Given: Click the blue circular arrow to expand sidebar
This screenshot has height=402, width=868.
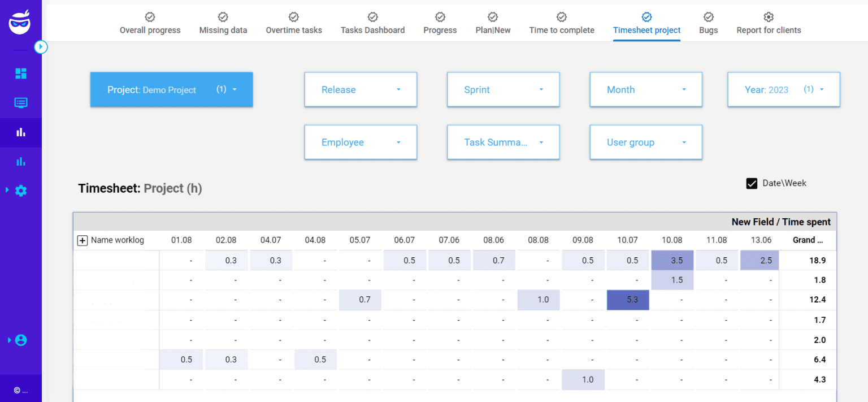Looking at the screenshot, I should coord(41,47).
